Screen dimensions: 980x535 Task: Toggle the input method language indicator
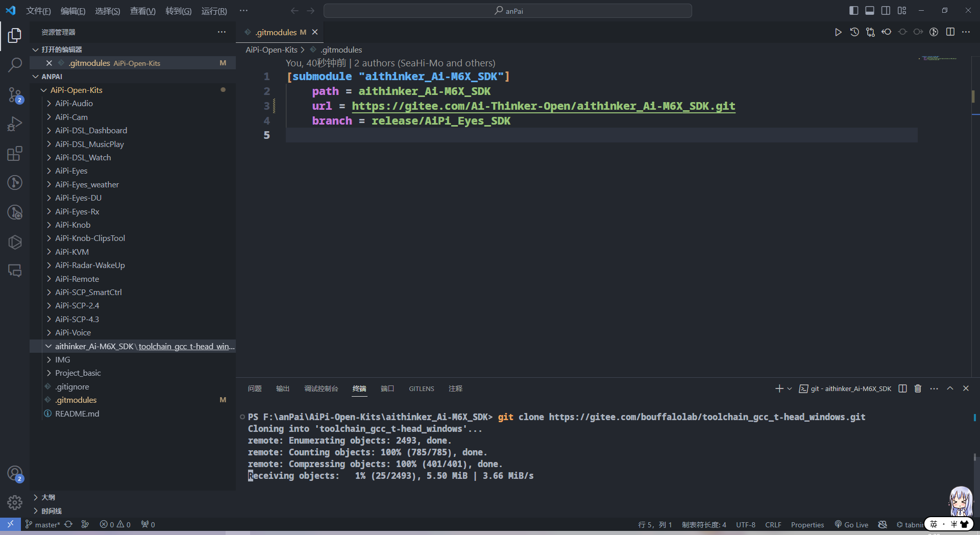(934, 524)
